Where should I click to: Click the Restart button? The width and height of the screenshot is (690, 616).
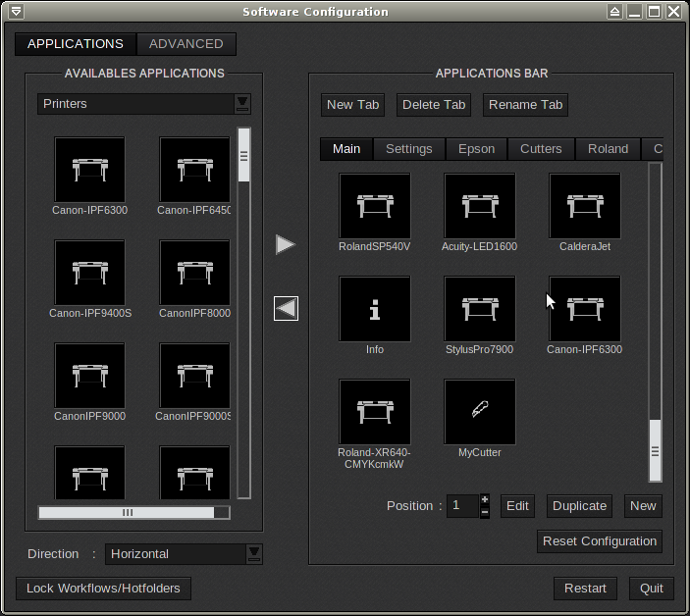tap(585, 589)
